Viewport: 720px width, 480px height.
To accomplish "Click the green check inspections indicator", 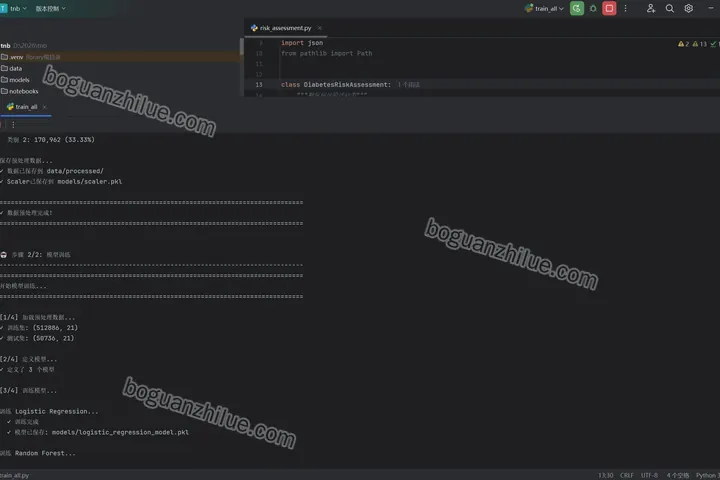I will click(x=715, y=44).
